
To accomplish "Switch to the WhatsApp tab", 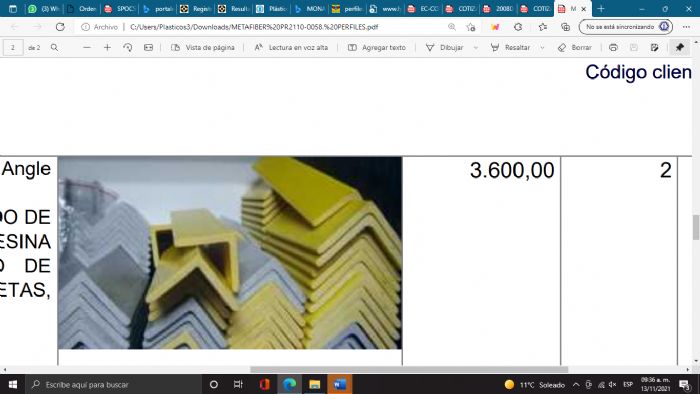I will click(44, 8).
